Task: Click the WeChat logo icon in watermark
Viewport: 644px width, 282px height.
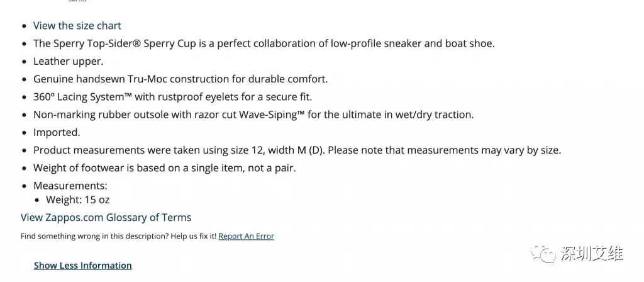Action: click(x=544, y=253)
